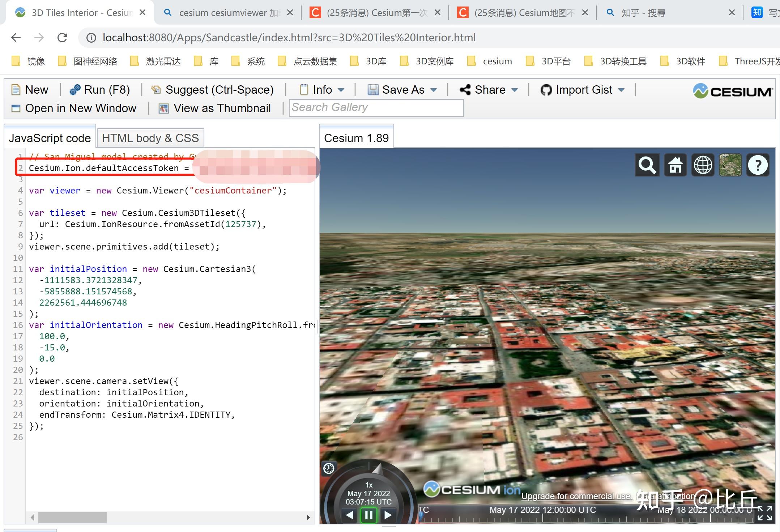780x532 pixels.
Task: Play animation in reverse
Action: [349, 515]
